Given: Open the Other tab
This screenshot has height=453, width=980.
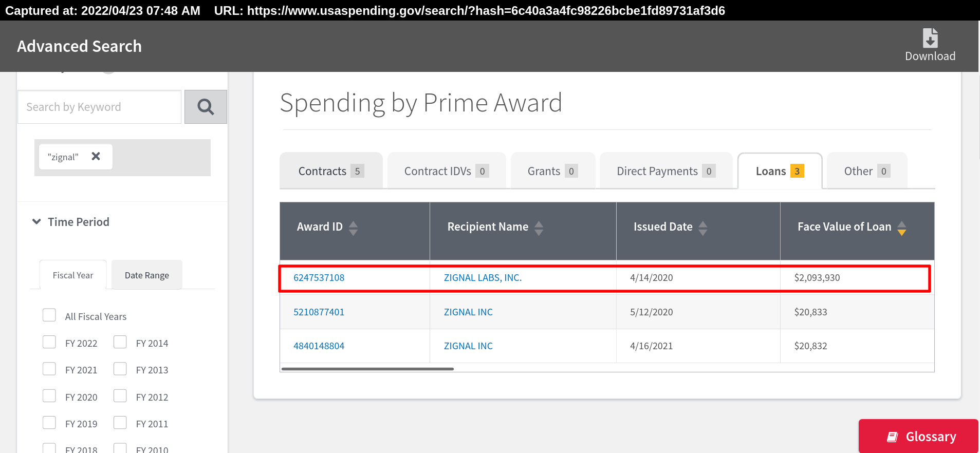Looking at the screenshot, I should click(x=867, y=171).
